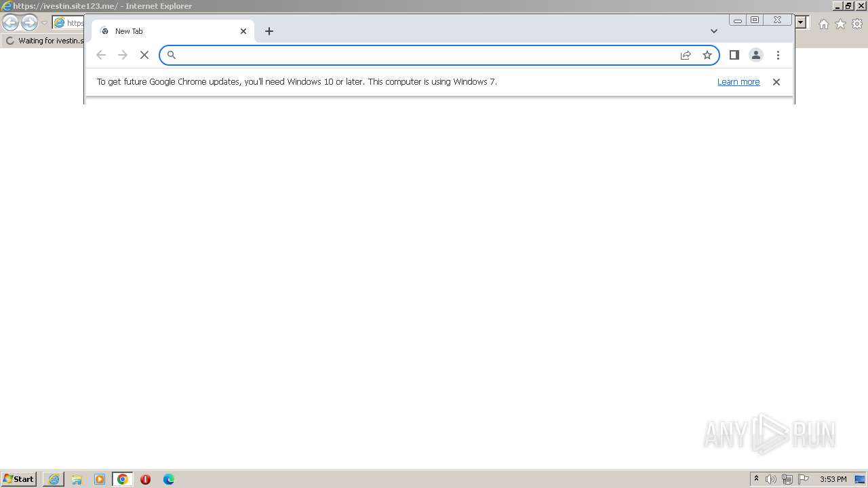The height and width of the screenshot is (488, 868).
Task: Expand the IE address bar dropdown arrow
Action: tap(801, 22)
